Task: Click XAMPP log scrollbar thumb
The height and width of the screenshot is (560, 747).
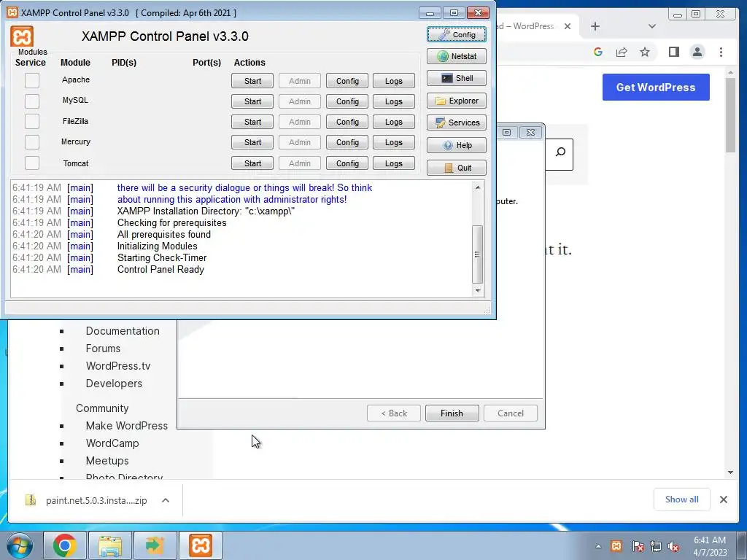Action: pyautogui.click(x=477, y=254)
